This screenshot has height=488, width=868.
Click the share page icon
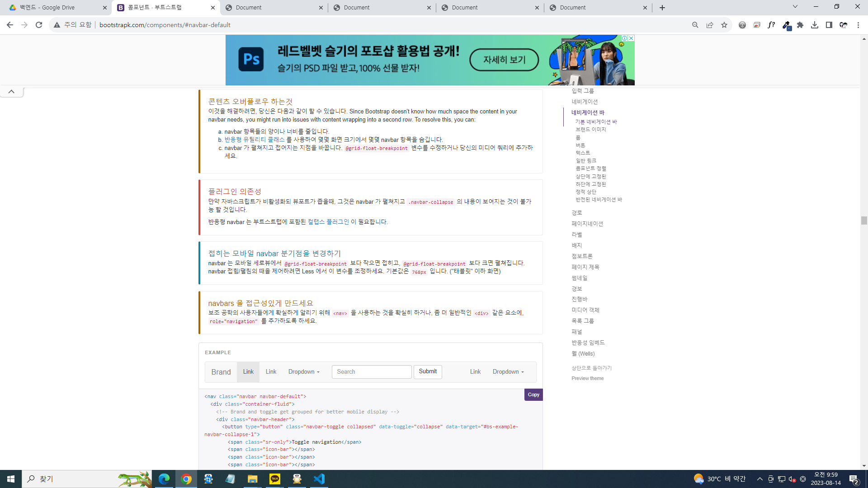(710, 25)
